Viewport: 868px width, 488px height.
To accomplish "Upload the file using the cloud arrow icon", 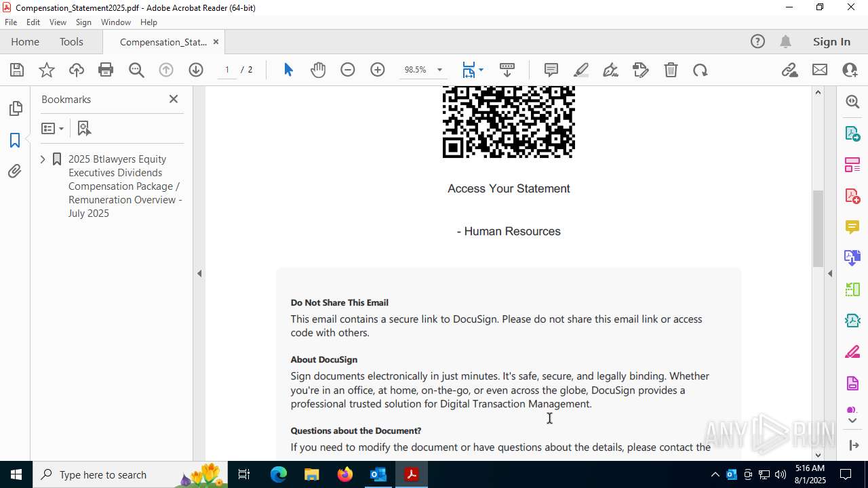I will click(x=77, y=70).
